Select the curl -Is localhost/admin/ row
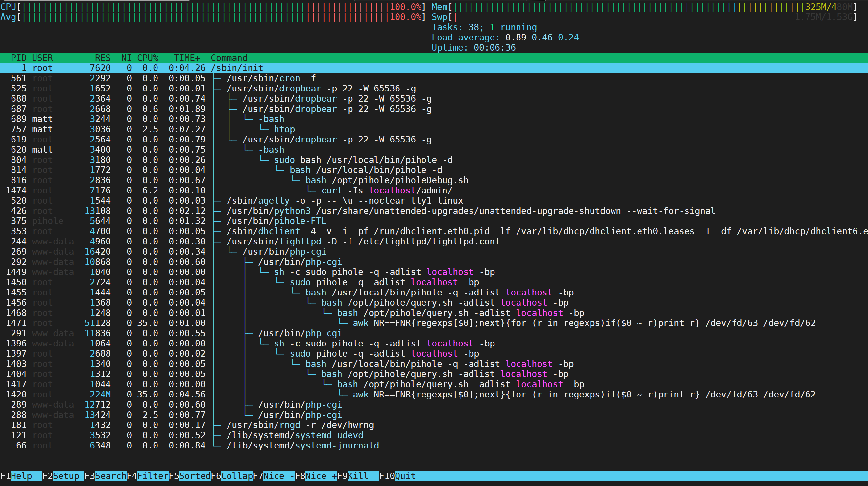 (x=434, y=190)
